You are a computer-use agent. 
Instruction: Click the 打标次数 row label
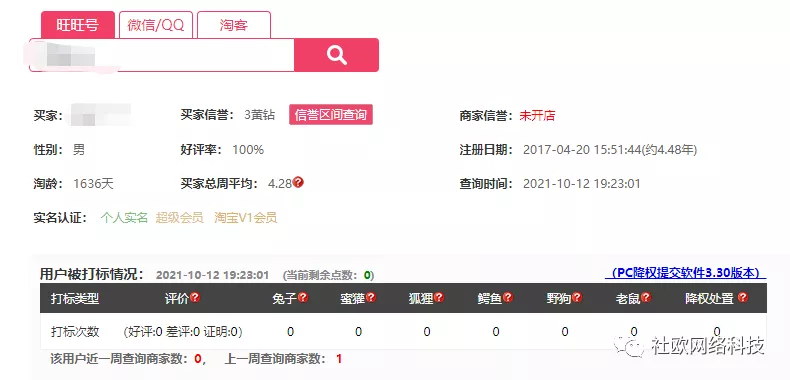[75, 332]
